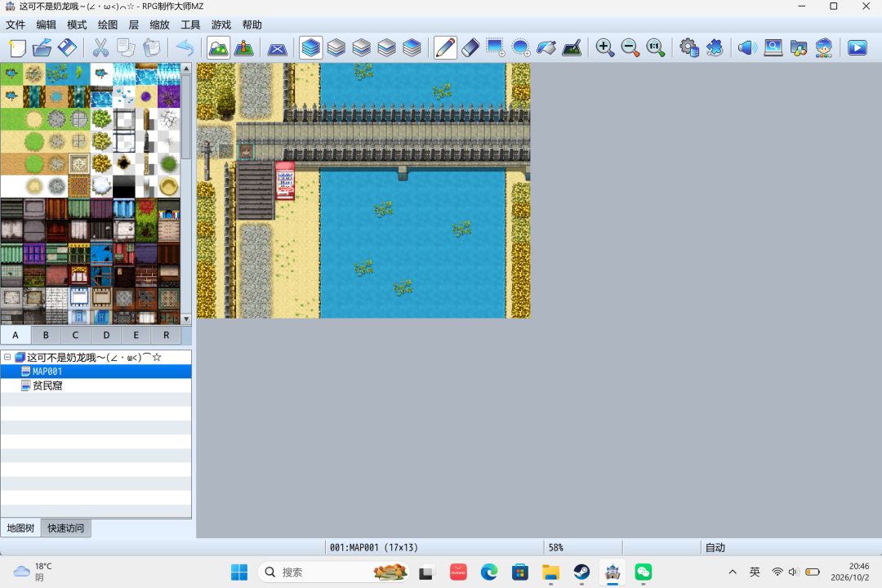Image resolution: width=882 pixels, height=588 pixels.
Task: Reset map zoom to actual size 1:1
Action: point(655,48)
